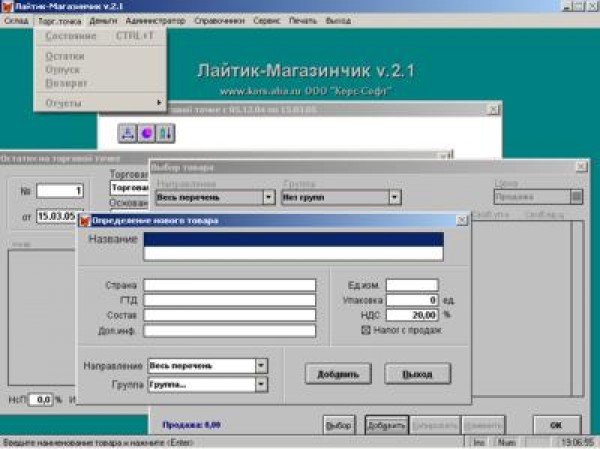Toggle the 'Налог с продаж' checkbox

(365, 329)
